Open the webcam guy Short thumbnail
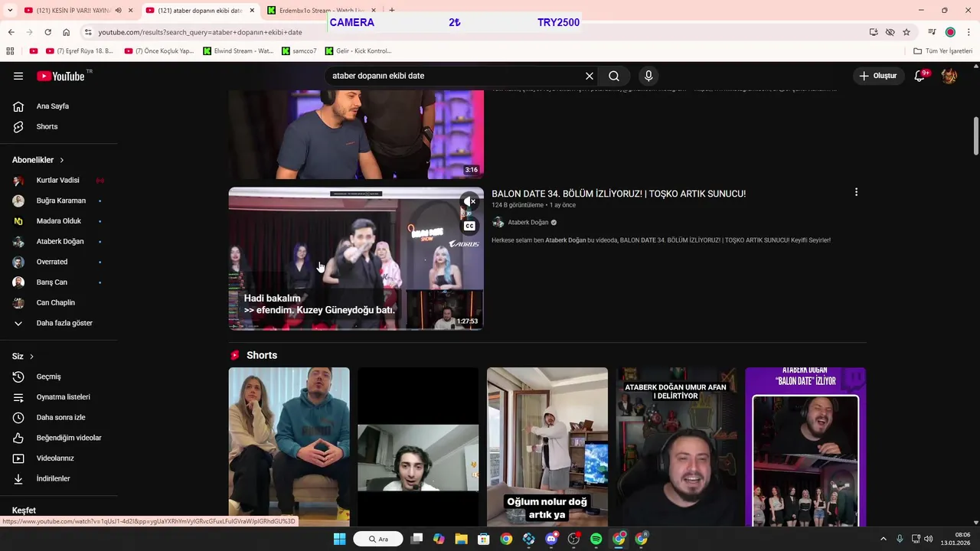Viewport: 980px width, 551px height. click(418, 447)
